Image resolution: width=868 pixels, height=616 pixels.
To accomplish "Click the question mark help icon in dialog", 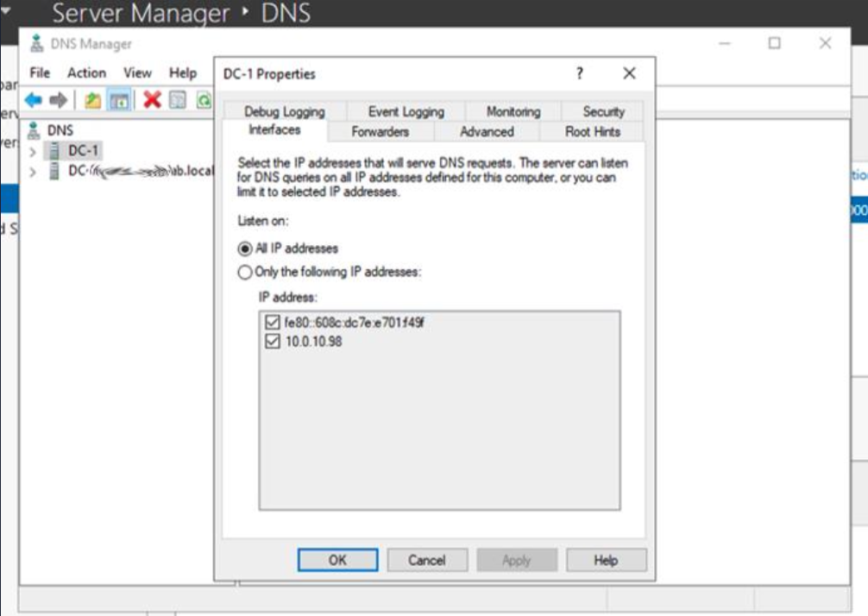I will pos(580,73).
